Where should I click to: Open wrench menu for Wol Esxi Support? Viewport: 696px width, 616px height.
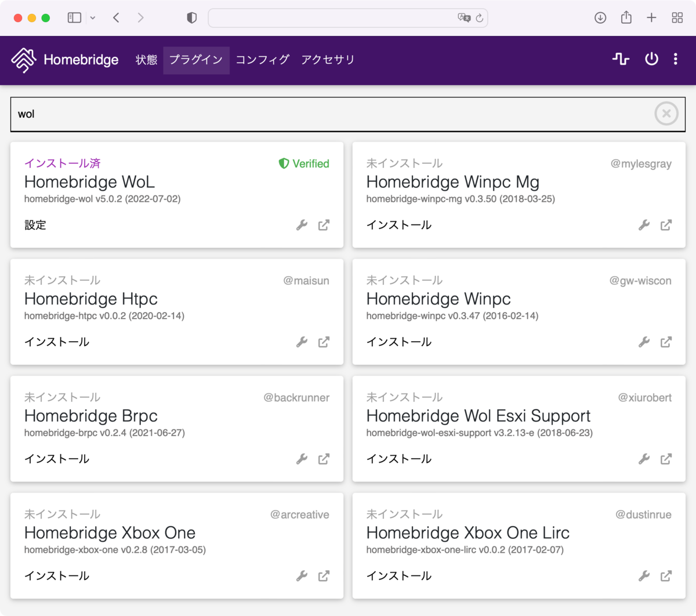(x=644, y=459)
